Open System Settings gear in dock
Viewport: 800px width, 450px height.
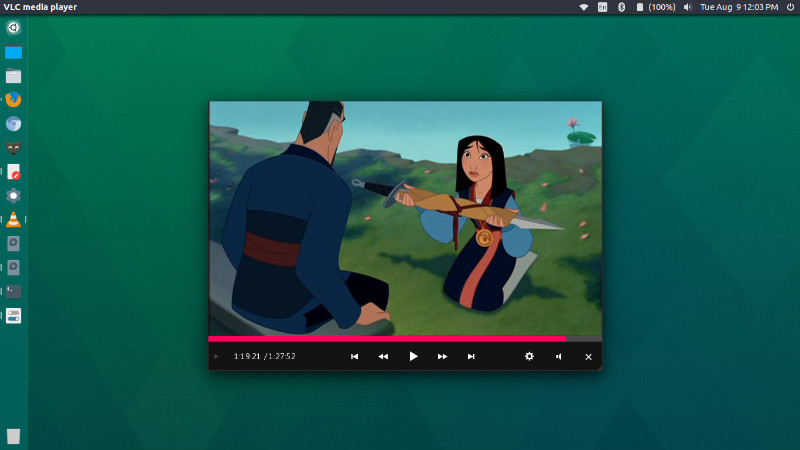pyautogui.click(x=13, y=195)
